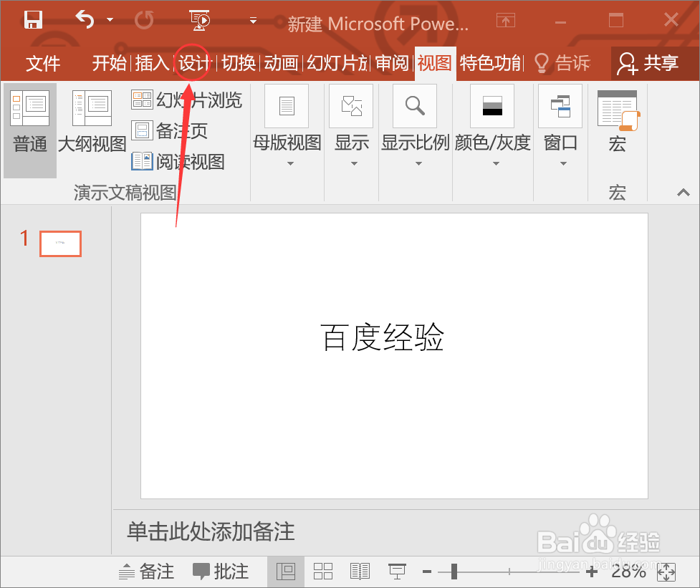The image size is (700, 588).
Task: Select slide 1 thumbnail
Action: coord(61,244)
